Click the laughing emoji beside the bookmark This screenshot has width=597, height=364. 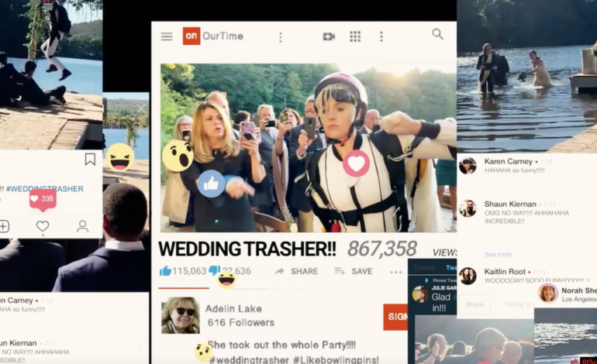coord(120,157)
